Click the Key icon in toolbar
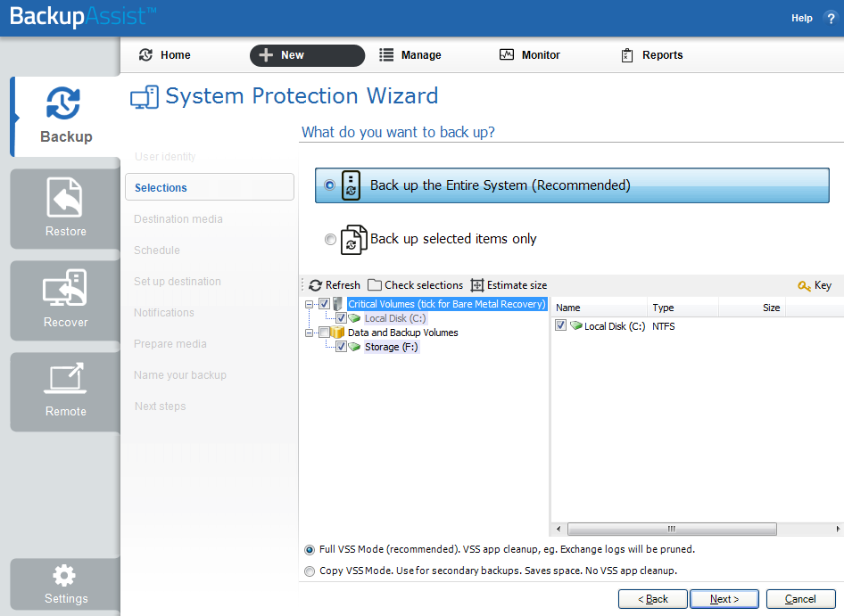The height and width of the screenshot is (616, 844). coord(804,285)
